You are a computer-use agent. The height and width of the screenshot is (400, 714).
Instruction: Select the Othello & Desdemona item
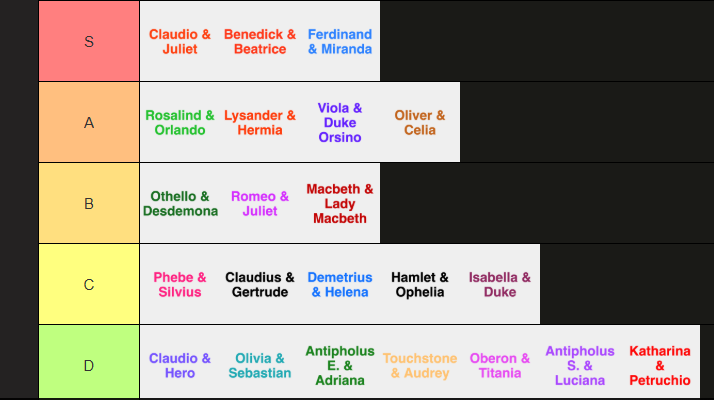[x=180, y=204]
